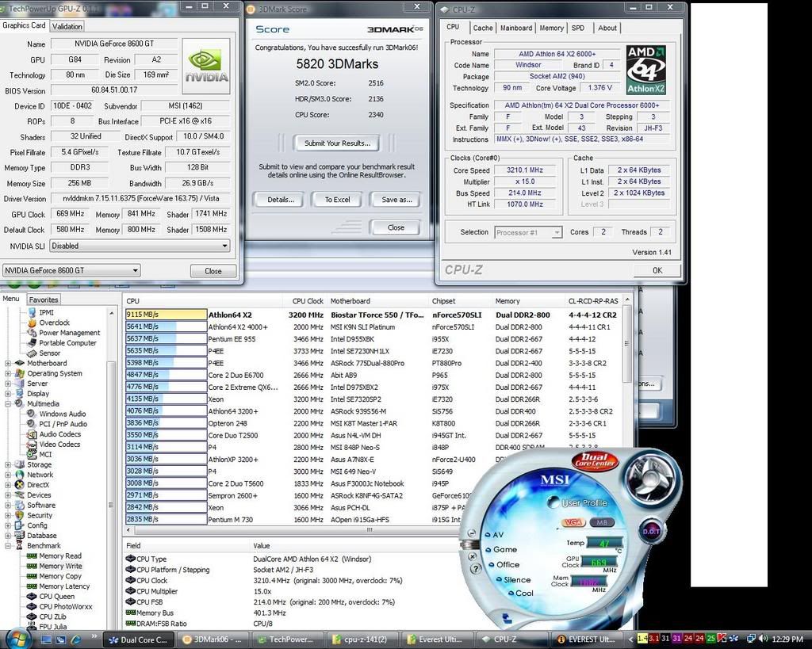
Task: Switch to the Favorites tab in Everest
Action: pyautogui.click(x=44, y=300)
